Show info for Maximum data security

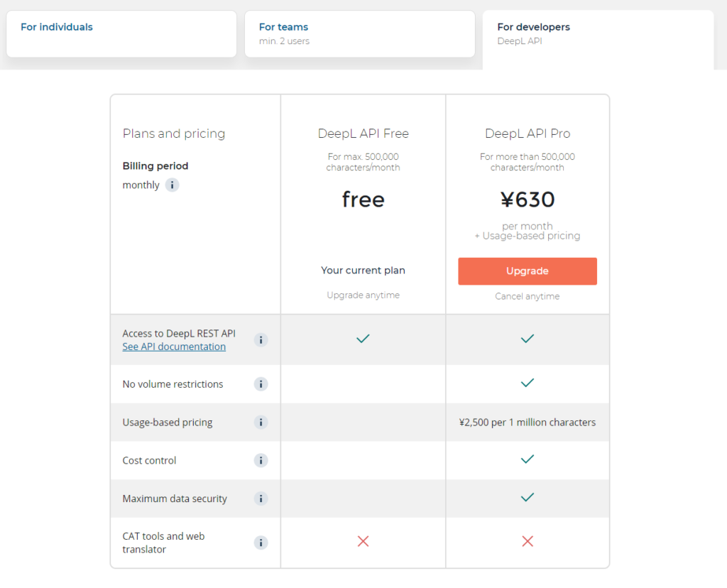click(x=261, y=499)
